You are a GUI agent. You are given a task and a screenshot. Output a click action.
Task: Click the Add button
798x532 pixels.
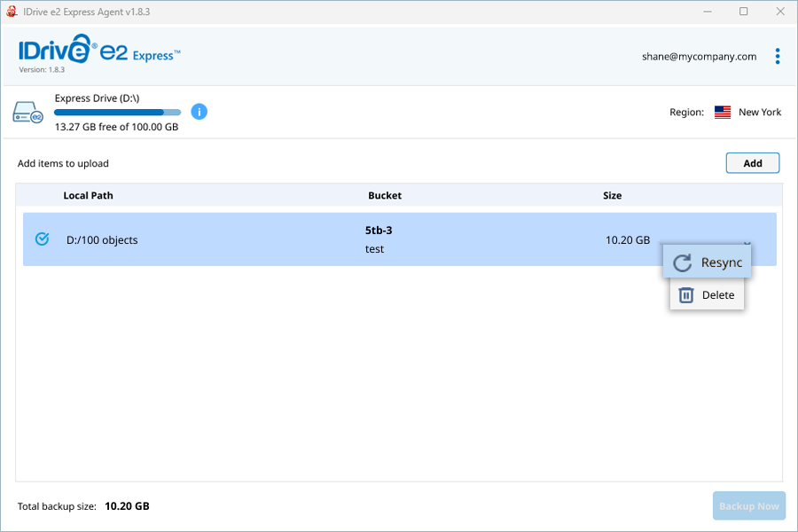(x=752, y=163)
